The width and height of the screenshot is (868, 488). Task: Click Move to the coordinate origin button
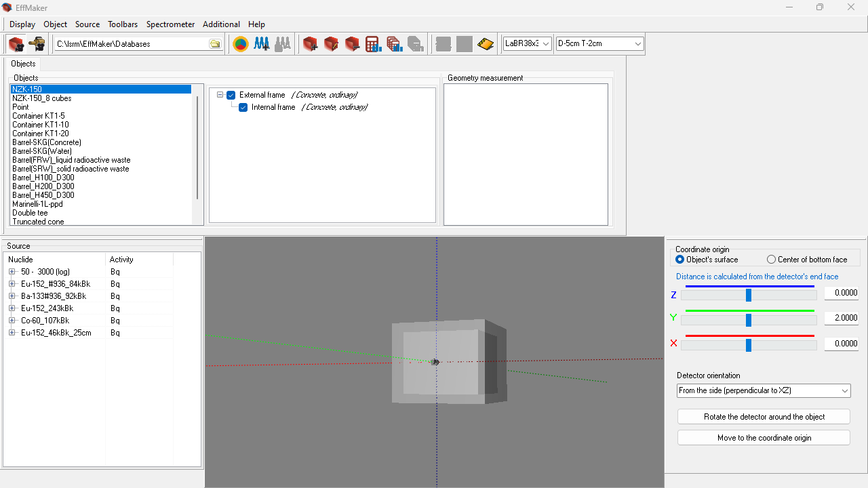[764, 438]
